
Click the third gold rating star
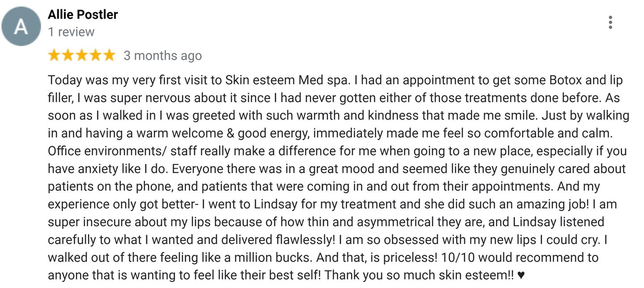click(82, 55)
